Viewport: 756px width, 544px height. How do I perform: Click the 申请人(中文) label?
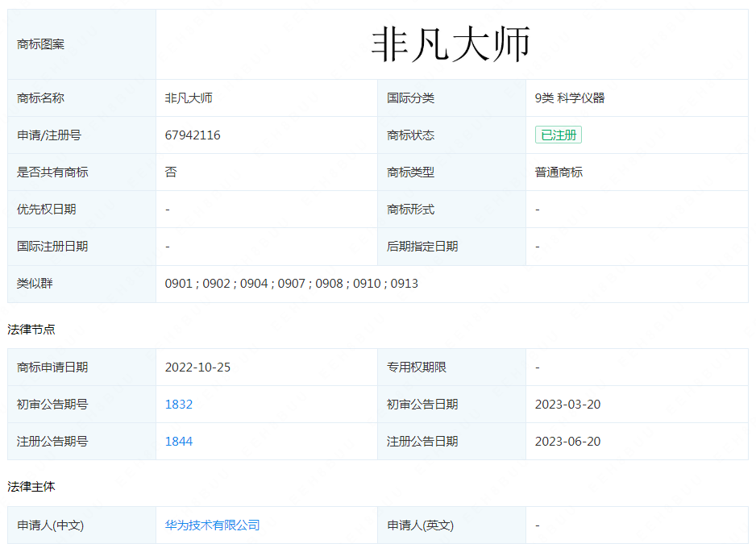(x=50, y=525)
